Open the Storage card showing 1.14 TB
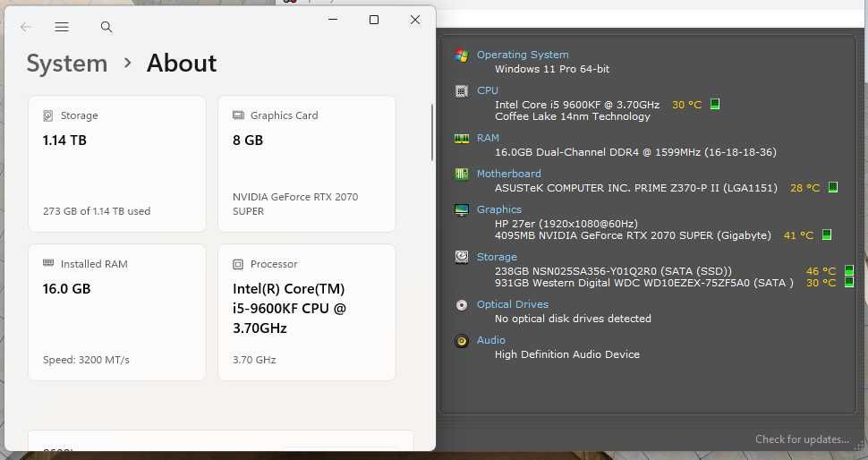Image resolution: width=868 pixels, height=460 pixels. point(117,164)
